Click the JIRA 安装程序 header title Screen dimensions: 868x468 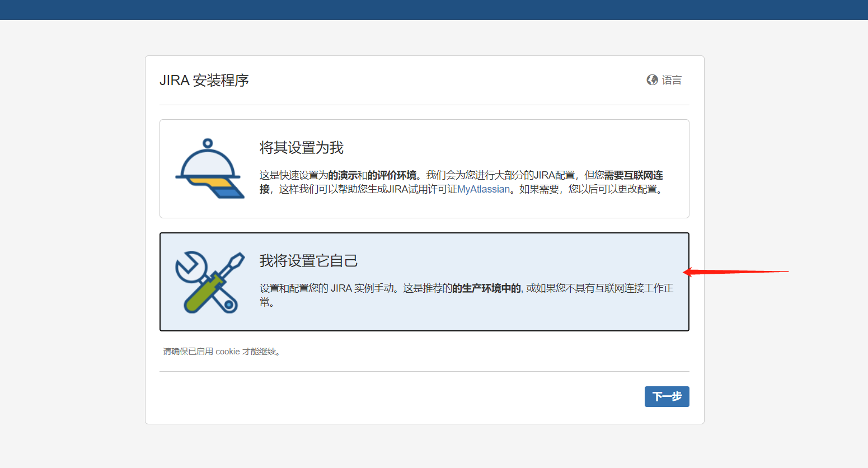pos(204,81)
